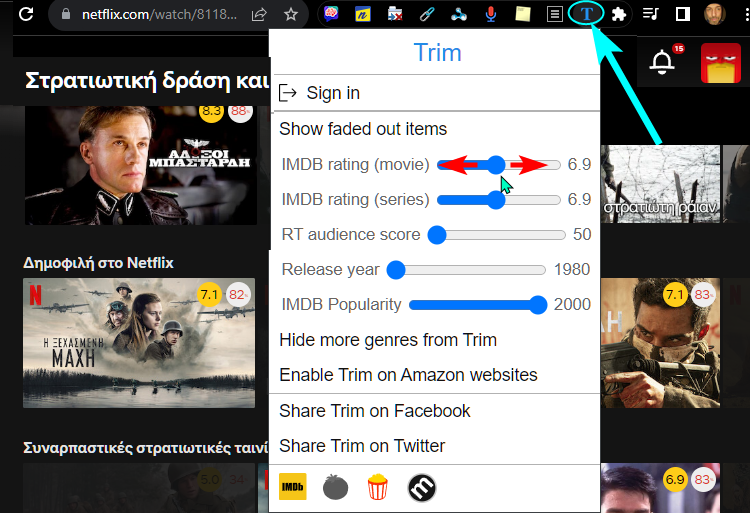
Task: Click the 'Δημοφιλή στο Netflix' row title
Action: [98, 263]
